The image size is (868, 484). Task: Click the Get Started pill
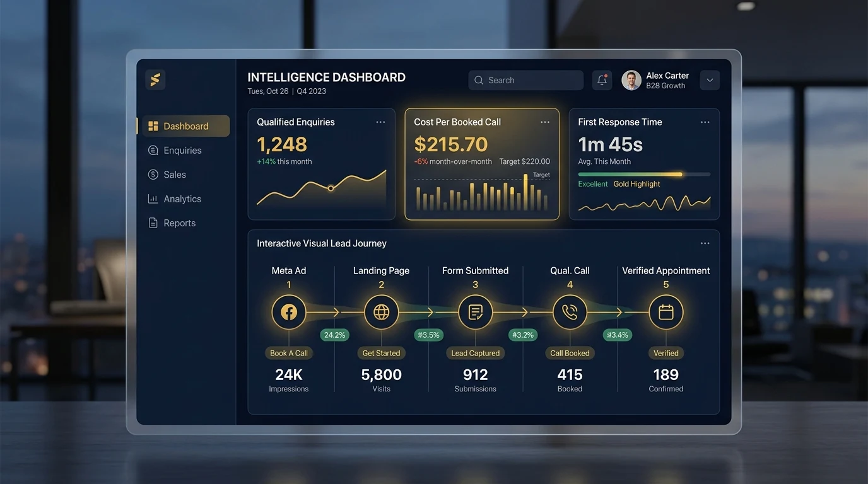(382, 353)
